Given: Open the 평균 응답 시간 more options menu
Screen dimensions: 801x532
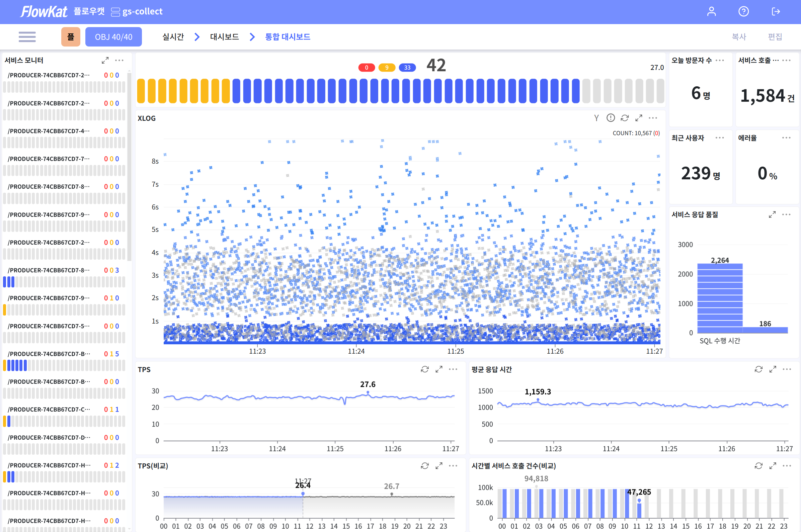Looking at the screenshot, I should tap(787, 369).
